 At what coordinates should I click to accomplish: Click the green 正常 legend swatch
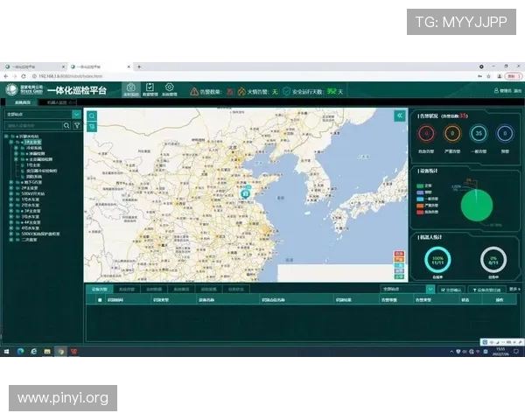tap(420, 185)
